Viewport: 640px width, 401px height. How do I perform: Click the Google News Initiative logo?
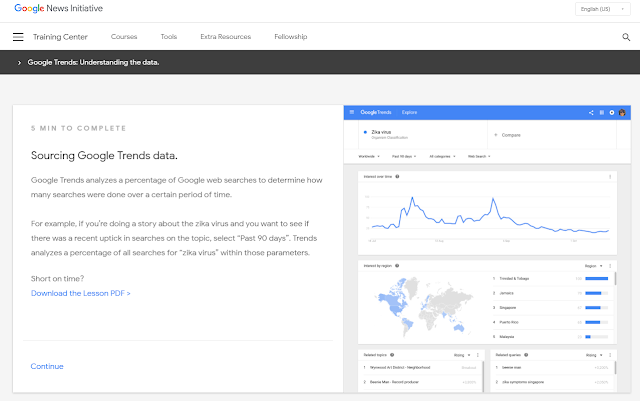58,8
